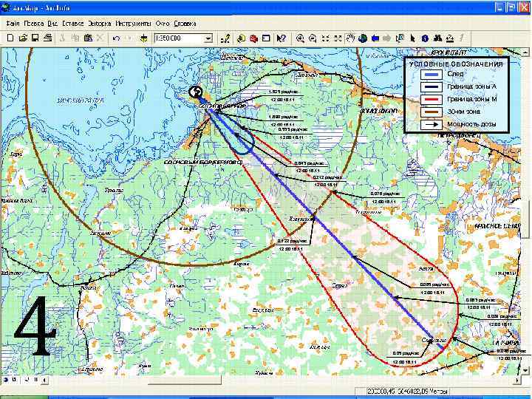
Task: Open the Вид menu
Action: (x=52, y=24)
